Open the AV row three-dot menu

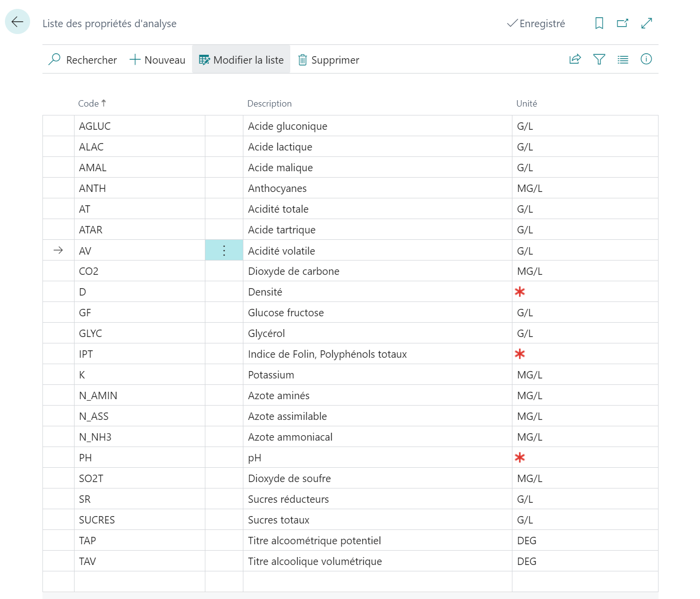pos(224,250)
